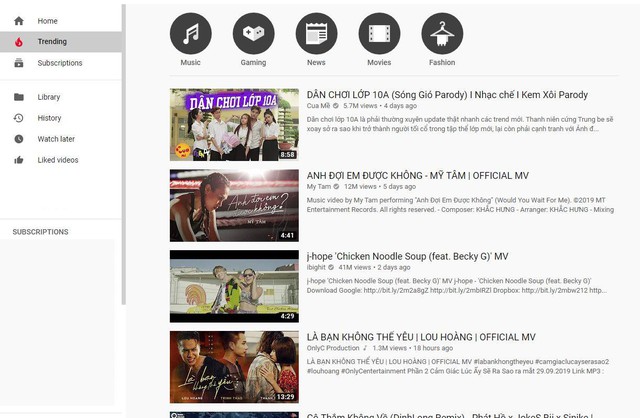This screenshot has height=418, width=640.
Task: Click title j-hope 'Chicken Noodle Soup' MV
Action: pos(407,256)
